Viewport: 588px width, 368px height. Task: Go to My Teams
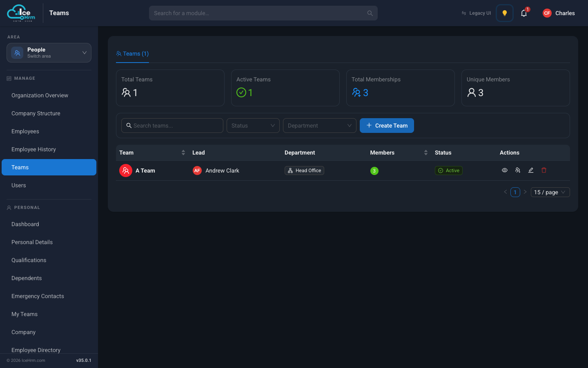point(49,314)
